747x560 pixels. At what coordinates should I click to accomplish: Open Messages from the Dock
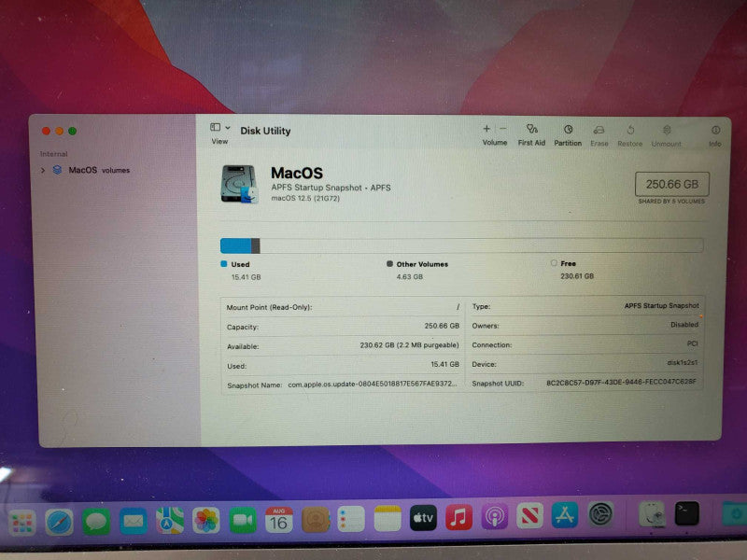coord(96,521)
